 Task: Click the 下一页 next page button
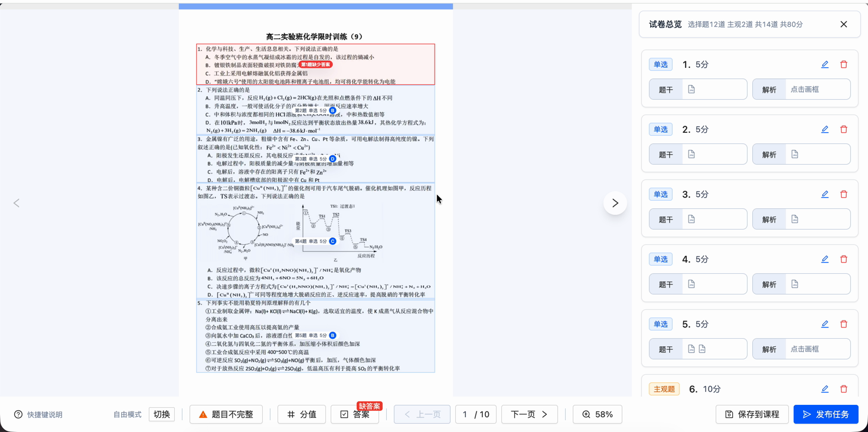530,414
